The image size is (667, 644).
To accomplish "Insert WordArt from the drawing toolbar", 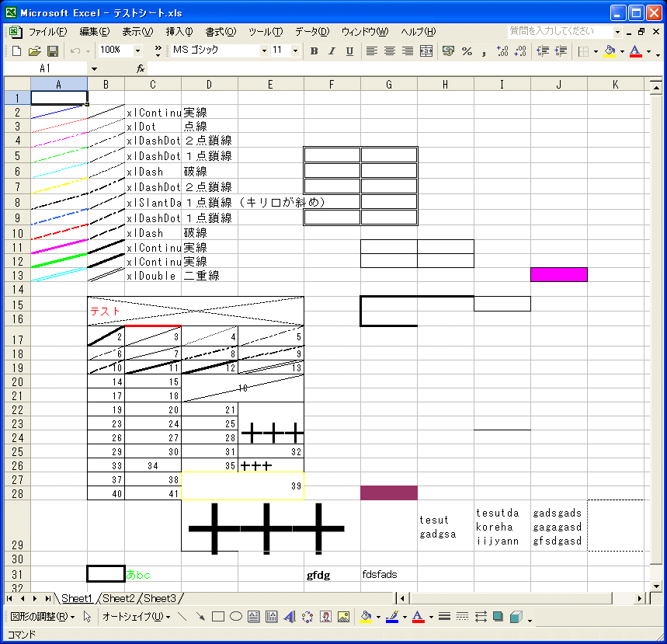I will pos(290,617).
